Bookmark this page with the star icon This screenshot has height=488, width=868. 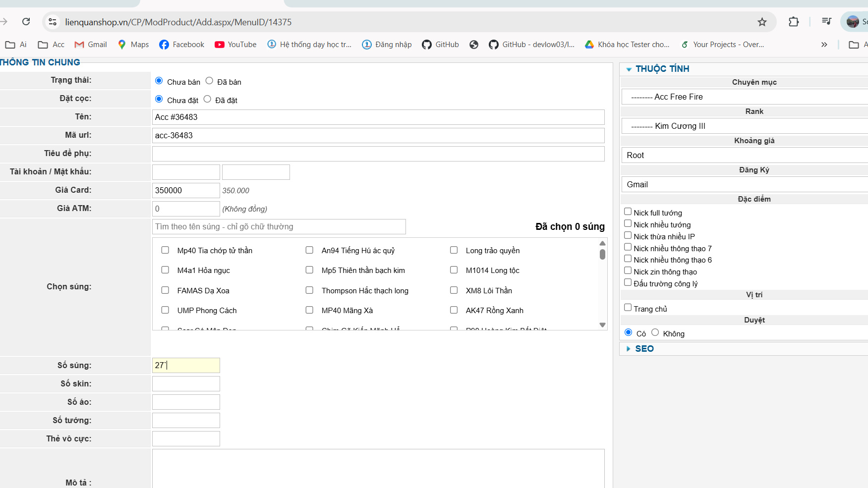(x=762, y=22)
